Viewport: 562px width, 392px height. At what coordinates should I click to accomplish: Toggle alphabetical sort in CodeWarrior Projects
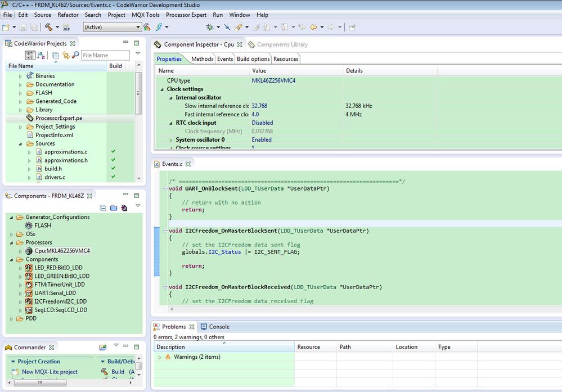click(41, 55)
